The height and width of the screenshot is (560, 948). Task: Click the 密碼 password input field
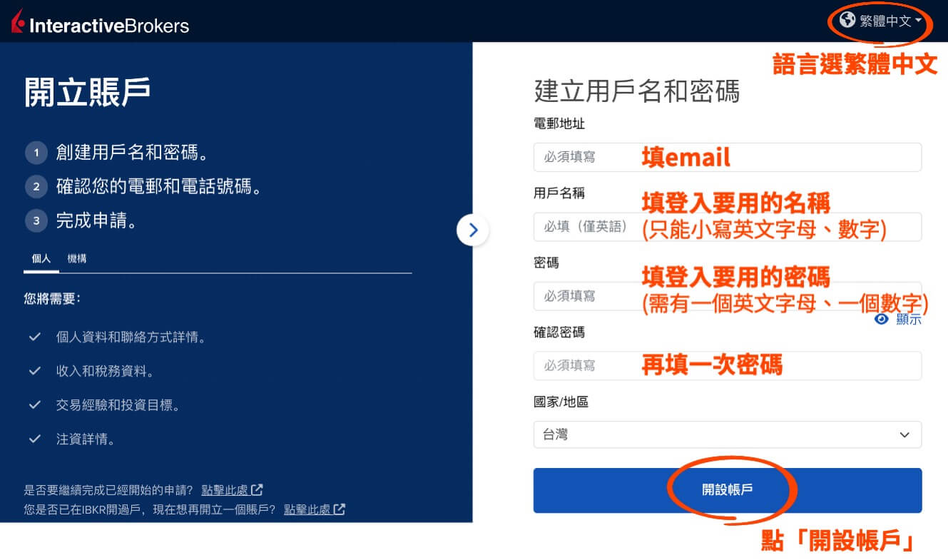(x=728, y=295)
